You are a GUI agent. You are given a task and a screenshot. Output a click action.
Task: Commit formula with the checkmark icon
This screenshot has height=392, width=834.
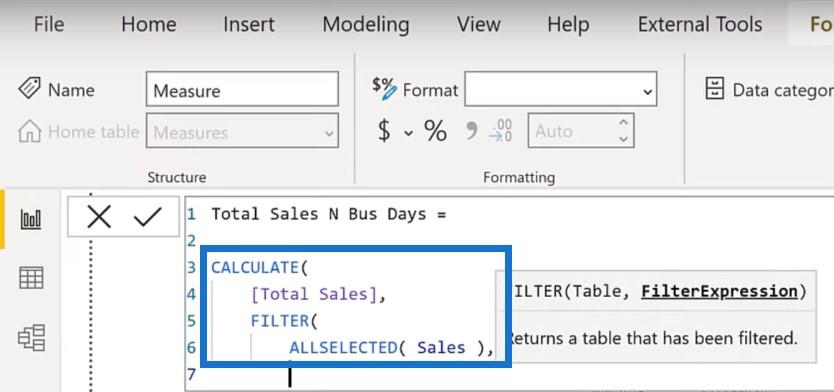coord(147,217)
